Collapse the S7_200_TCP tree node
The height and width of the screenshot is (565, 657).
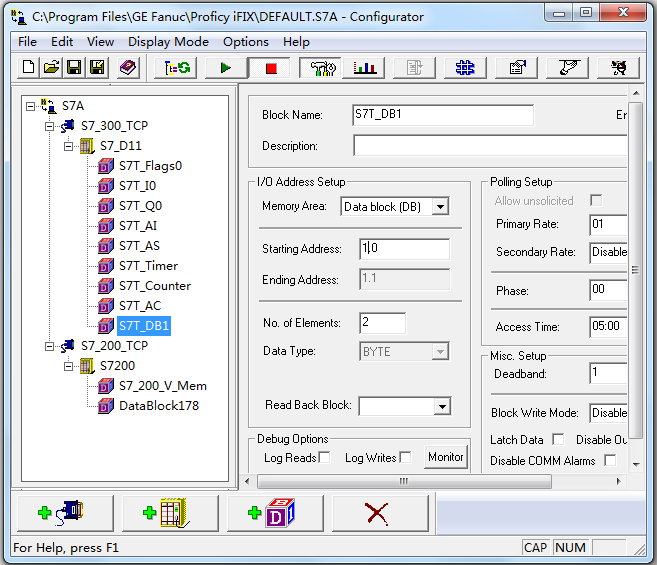(x=49, y=346)
